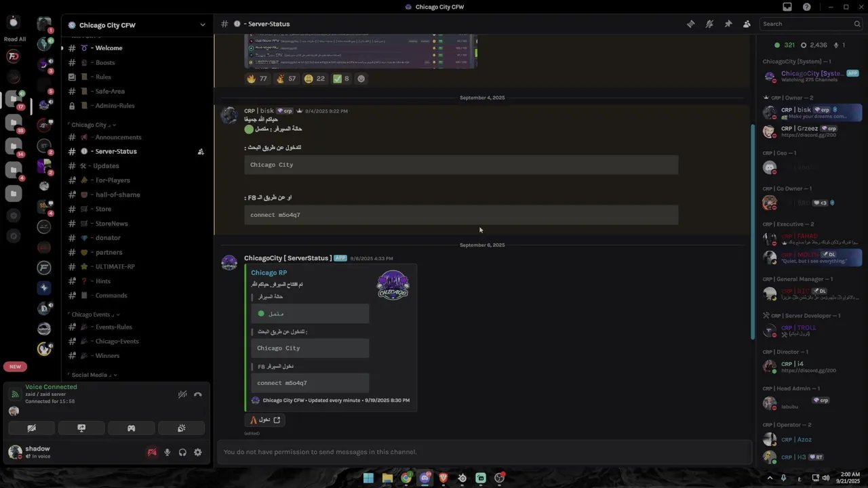Viewport: 868px width, 488px height.
Task: Click Share Your Screen button
Action: point(81,428)
